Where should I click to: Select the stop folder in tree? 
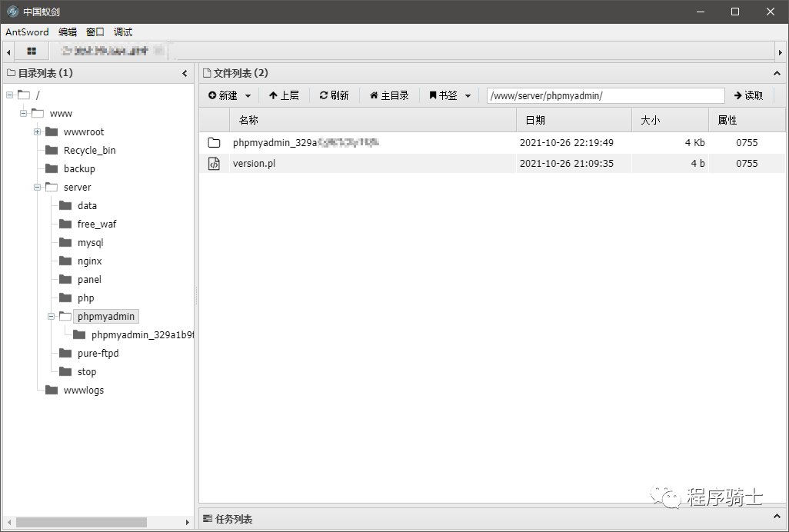[x=87, y=372]
